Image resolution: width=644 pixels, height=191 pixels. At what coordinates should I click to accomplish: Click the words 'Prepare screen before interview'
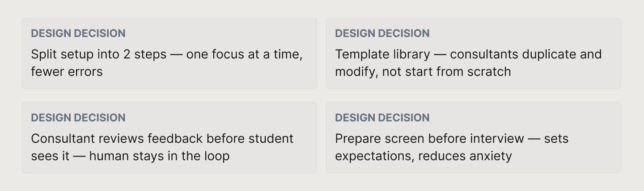(429, 139)
